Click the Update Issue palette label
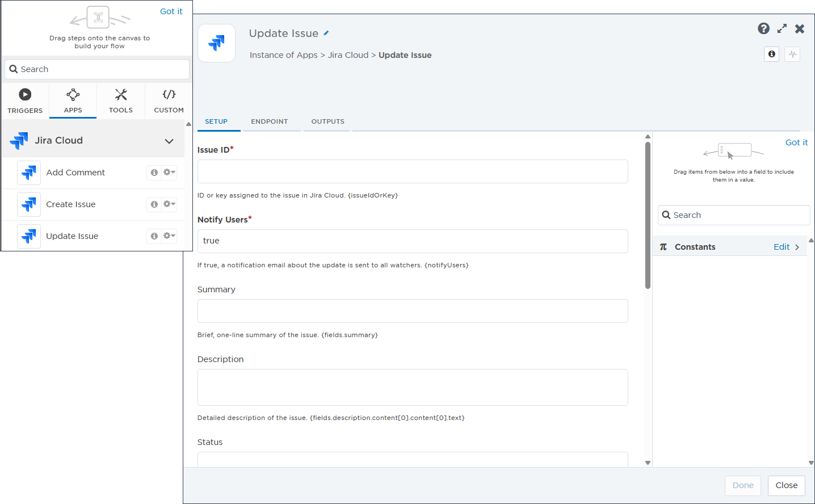Viewport: 815px width, 504px height. coord(72,236)
